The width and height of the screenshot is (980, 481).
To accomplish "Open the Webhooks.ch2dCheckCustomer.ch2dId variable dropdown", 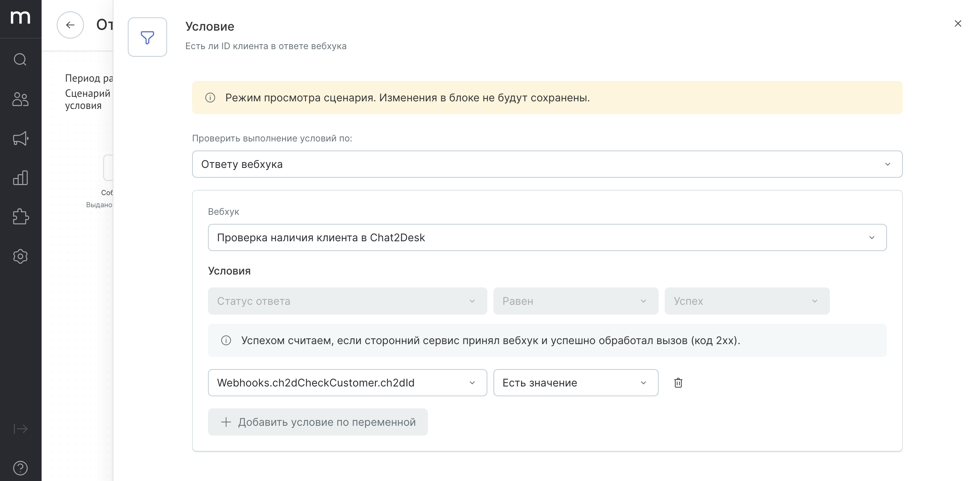I will point(347,383).
